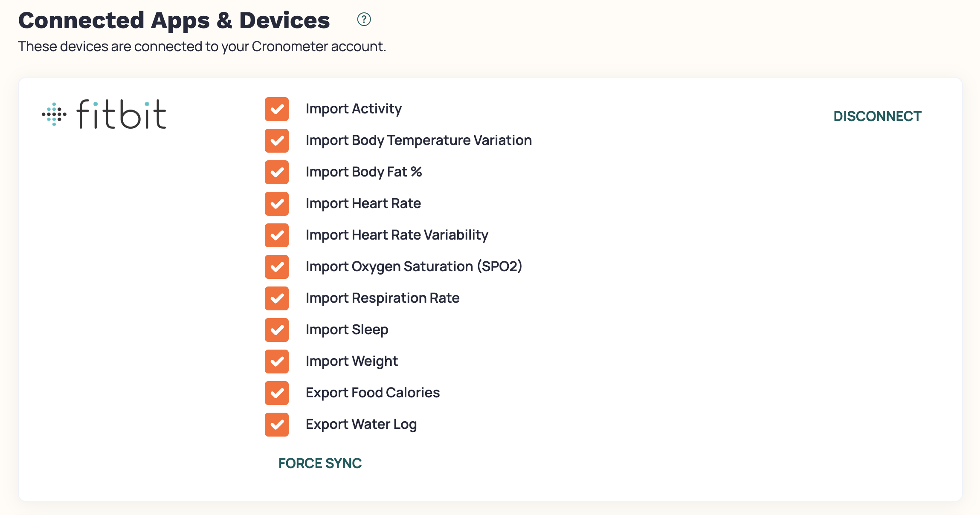Turn off Import Sleep checkbox

point(277,330)
